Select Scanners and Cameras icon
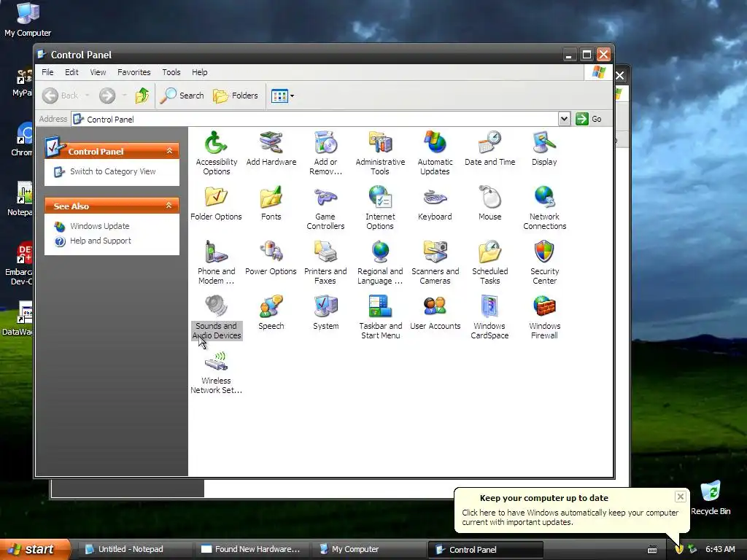Screen dimensions: 747x560 point(435,262)
